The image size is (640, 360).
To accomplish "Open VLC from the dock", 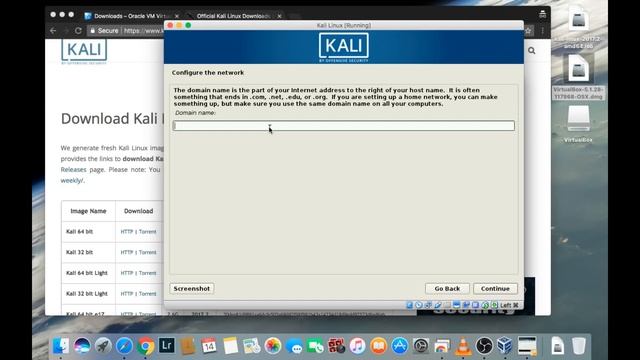I will tap(463, 346).
